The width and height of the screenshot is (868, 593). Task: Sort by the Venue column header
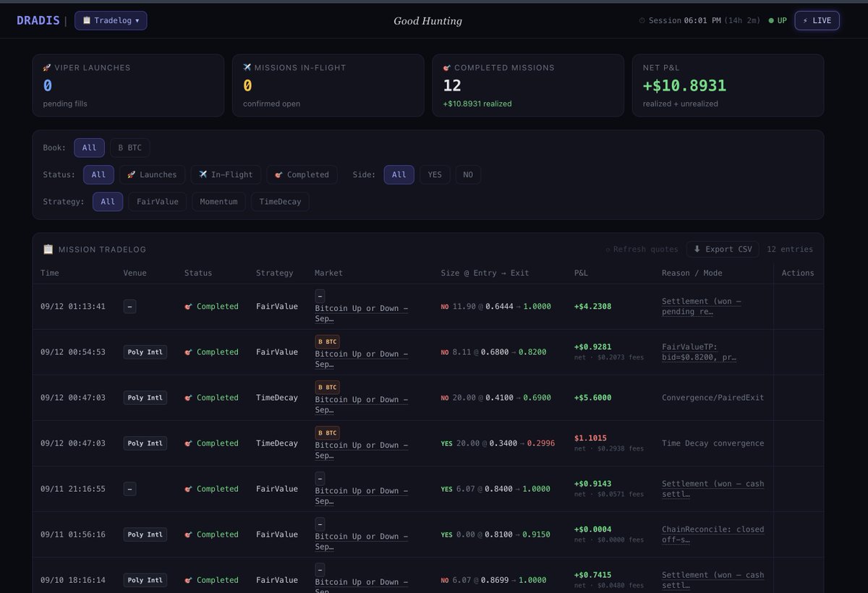point(135,273)
